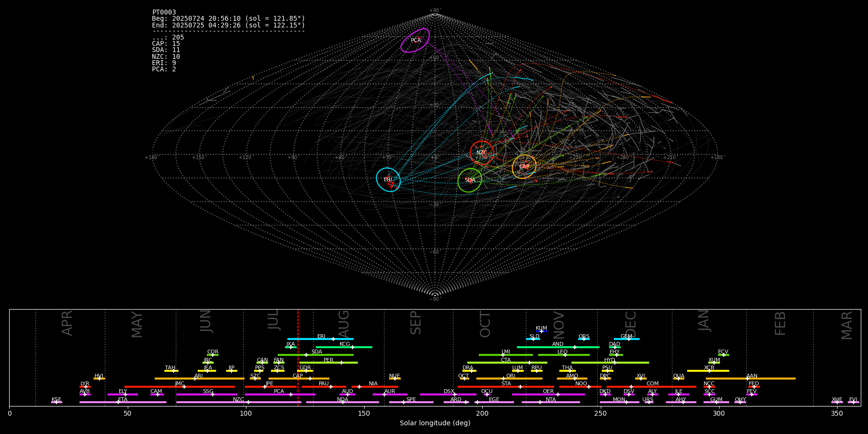The height and width of the screenshot is (434, 868).
Task: Click the KSE shower label in timeline
Action: [x=56, y=400]
